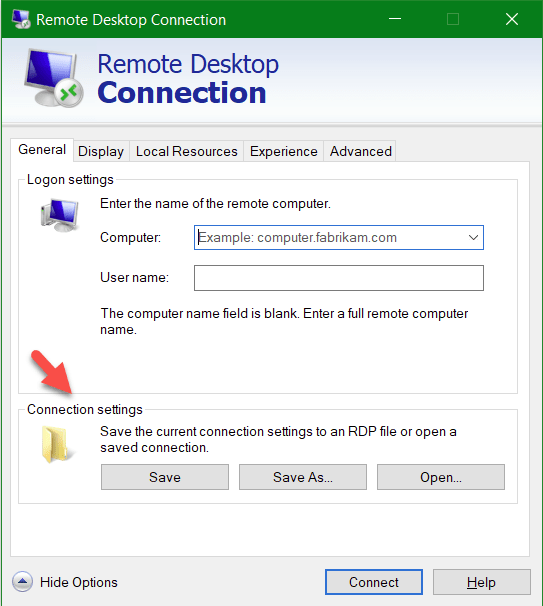The width and height of the screenshot is (543, 606).
Task: Collapse options with the Hide Options arrow
Action: 22,582
